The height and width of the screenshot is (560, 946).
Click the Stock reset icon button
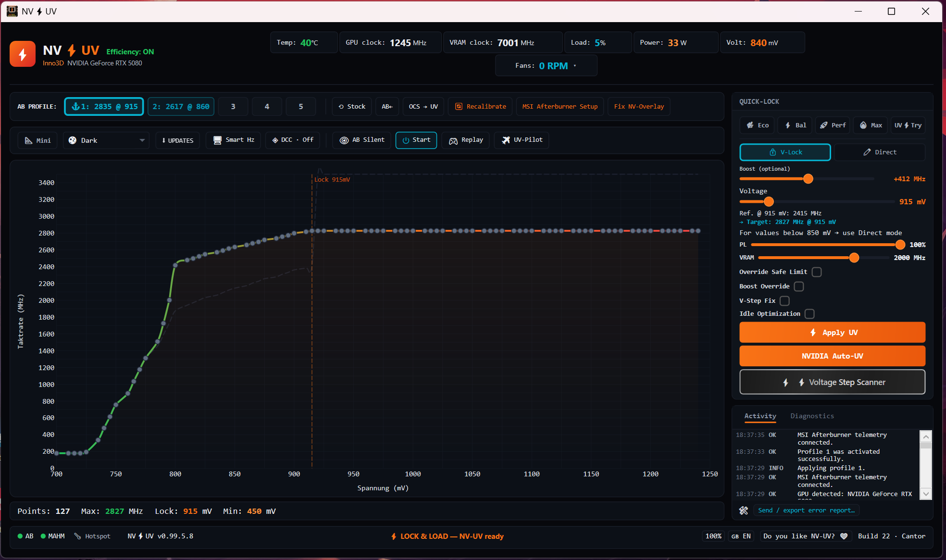pos(352,106)
